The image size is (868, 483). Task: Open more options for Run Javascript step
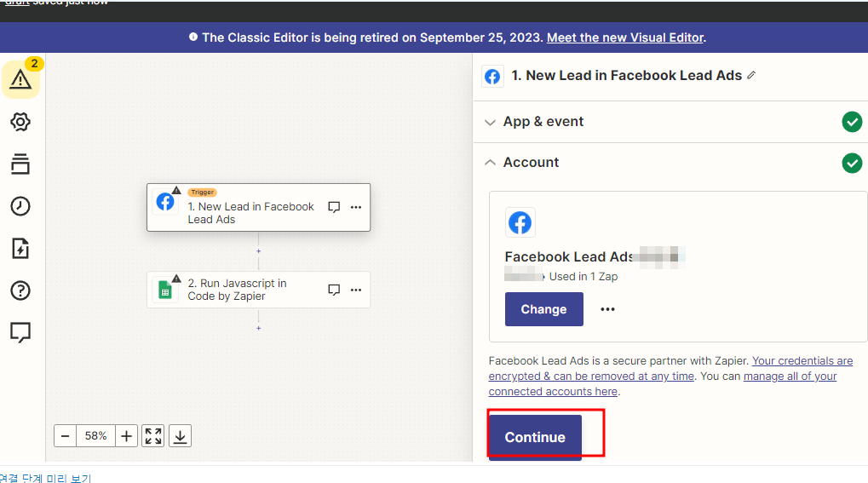click(356, 290)
